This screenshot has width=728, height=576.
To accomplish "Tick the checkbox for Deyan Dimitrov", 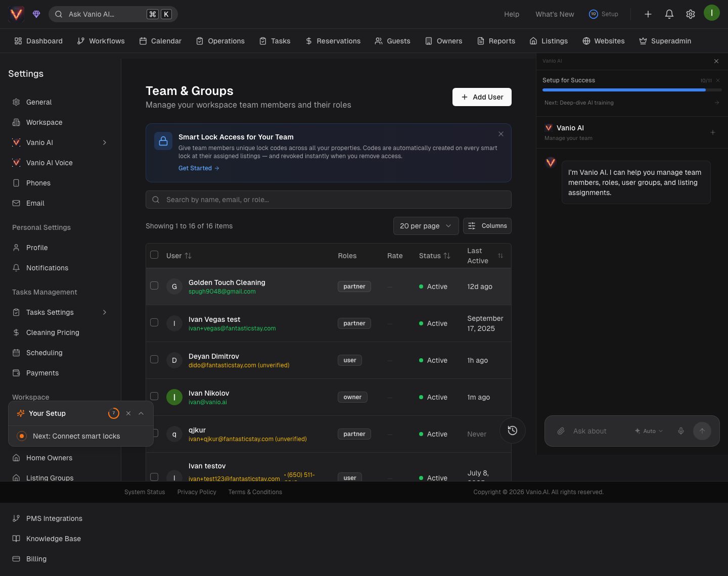I will click(154, 359).
